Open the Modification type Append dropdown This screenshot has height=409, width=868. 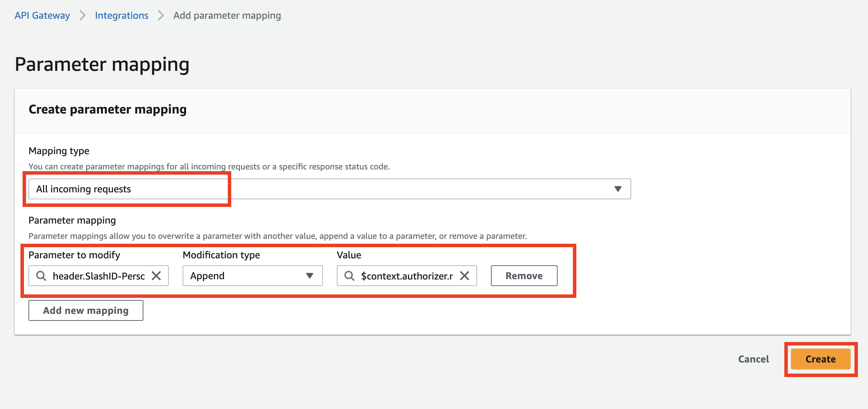(243, 276)
